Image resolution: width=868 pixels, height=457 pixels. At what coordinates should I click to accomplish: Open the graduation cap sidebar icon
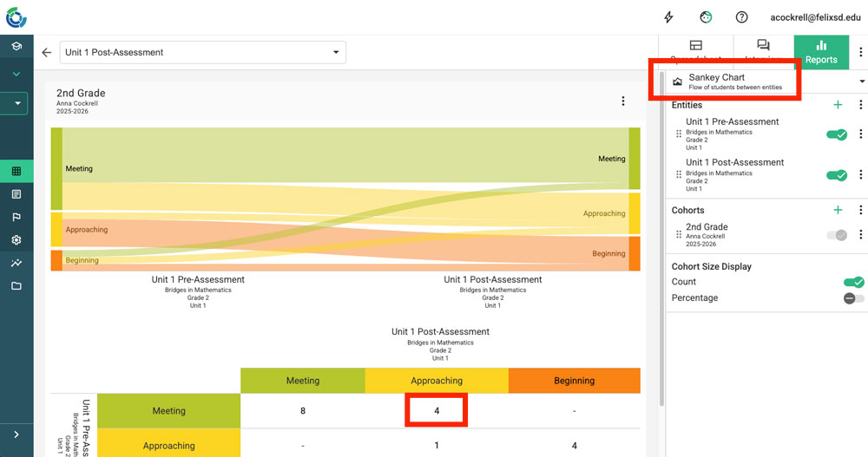pos(16,46)
